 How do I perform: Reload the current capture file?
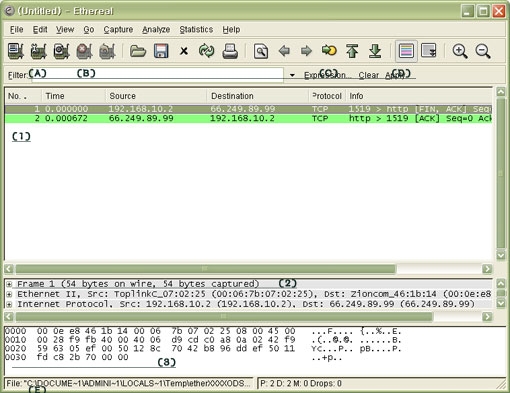coord(206,51)
